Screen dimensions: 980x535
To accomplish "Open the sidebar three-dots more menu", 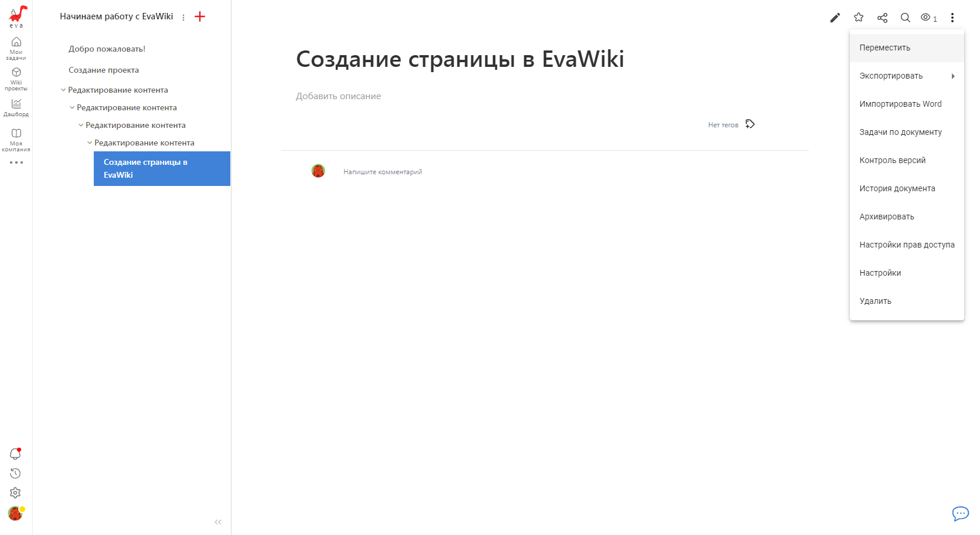I will click(16, 162).
